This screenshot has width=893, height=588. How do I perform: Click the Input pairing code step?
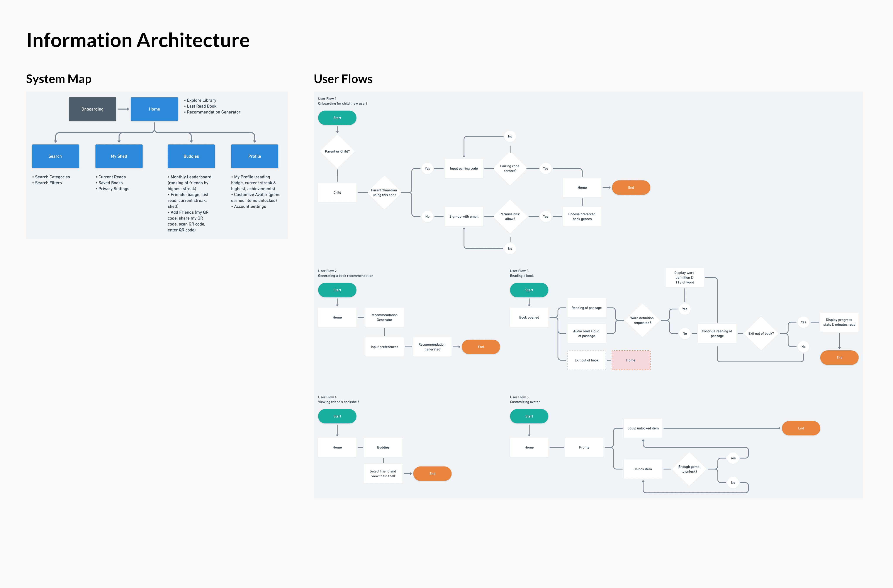(464, 168)
